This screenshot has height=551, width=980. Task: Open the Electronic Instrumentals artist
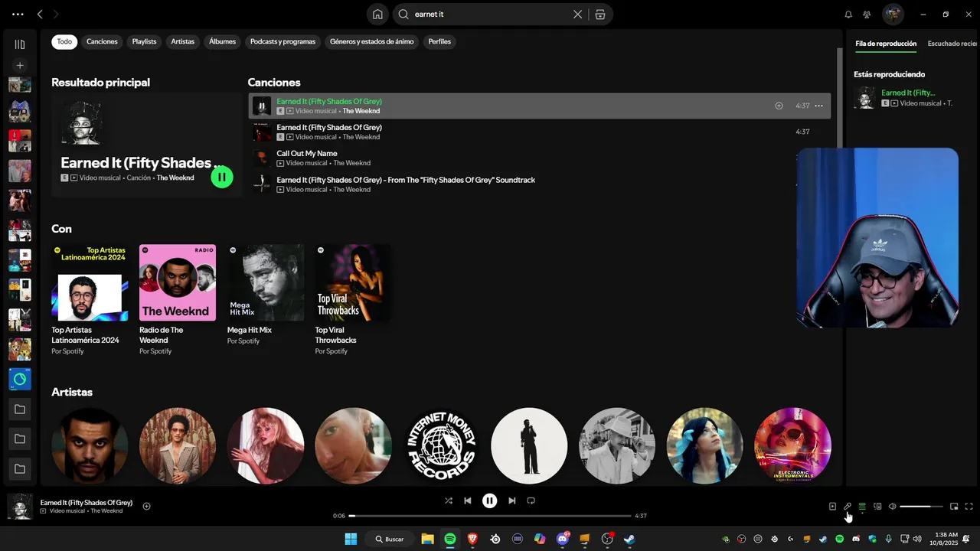click(792, 445)
